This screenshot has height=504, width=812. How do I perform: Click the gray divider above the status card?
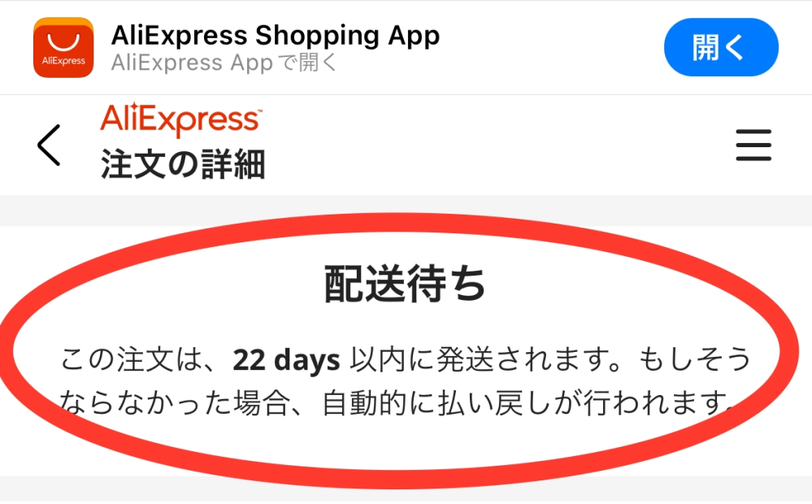coord(406,210)
